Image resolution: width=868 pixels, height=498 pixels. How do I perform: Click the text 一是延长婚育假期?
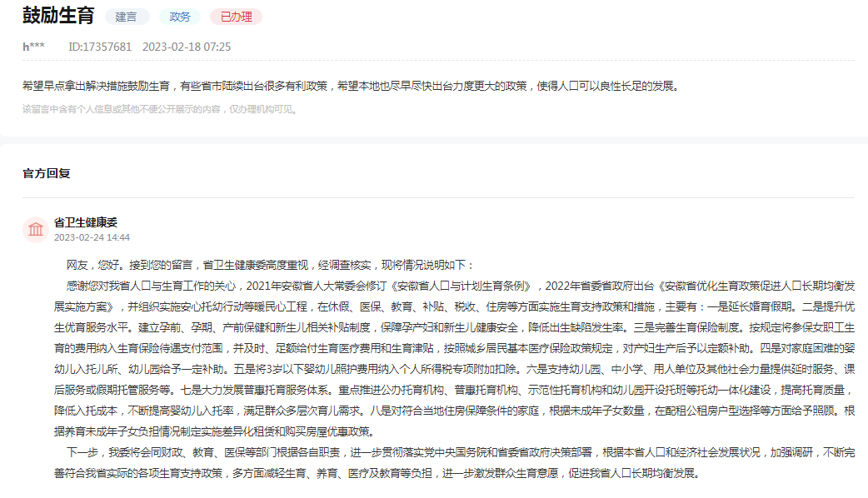click(752, 307)
